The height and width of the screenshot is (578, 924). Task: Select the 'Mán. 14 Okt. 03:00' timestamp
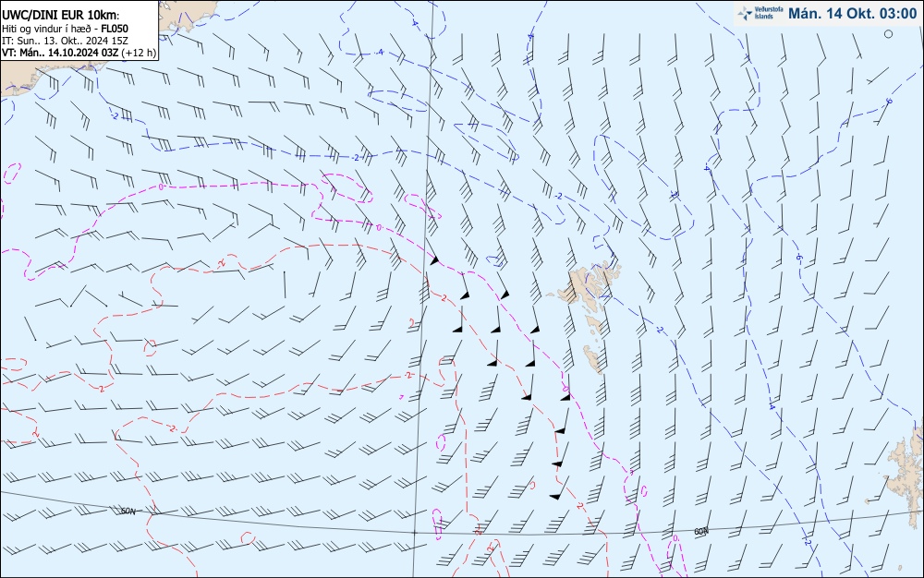click(x=852, y=14)
